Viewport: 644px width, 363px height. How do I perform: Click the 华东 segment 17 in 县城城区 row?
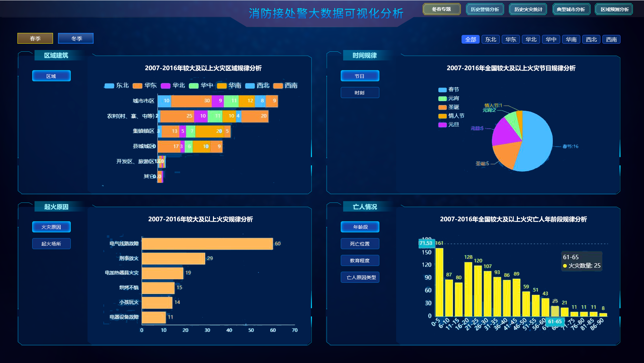tap(169, 146)
